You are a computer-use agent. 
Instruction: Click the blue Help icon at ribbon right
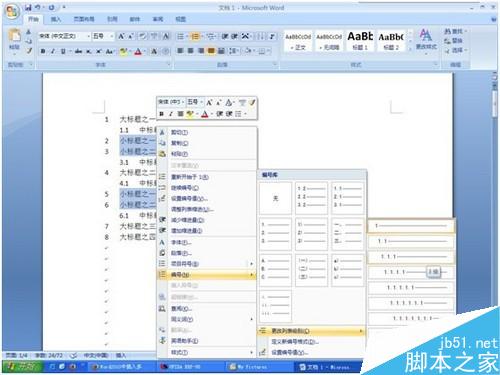[x=494, y=19]
